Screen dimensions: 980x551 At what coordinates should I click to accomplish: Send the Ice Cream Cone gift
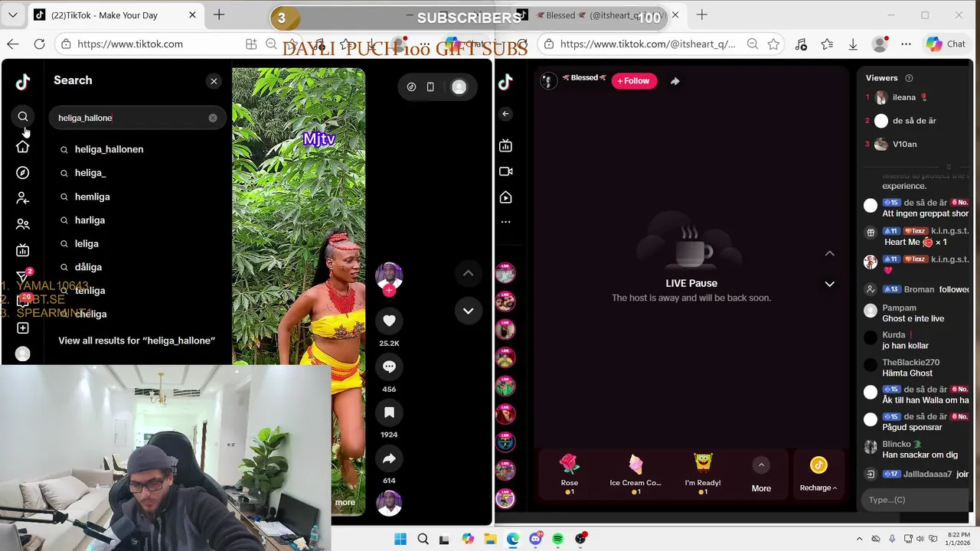635,473
